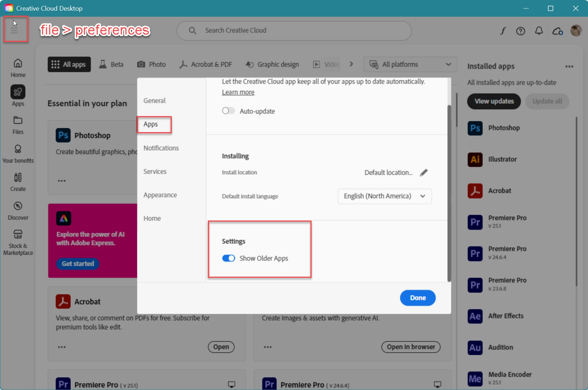588x390 pixels.
Task: Open Stock & Marketplace in the sidebar
Action: click(18, 243)
